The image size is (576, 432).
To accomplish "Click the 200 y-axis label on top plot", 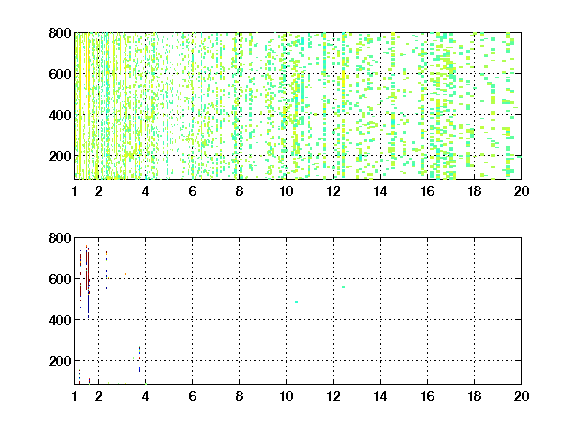I will [60, 156].
